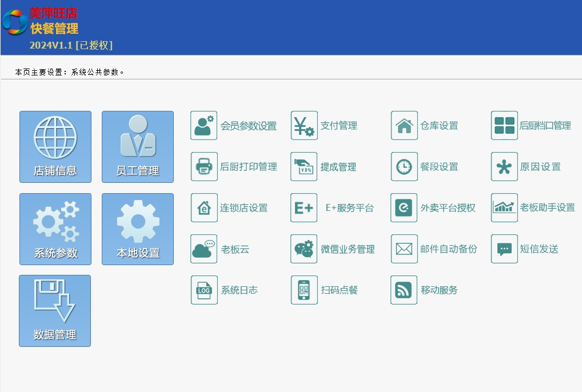Image resolution: width=582 pixels, height=392 pixels.
Task: Click the 系统日志 LOG icon
Action: coord(204,290)
